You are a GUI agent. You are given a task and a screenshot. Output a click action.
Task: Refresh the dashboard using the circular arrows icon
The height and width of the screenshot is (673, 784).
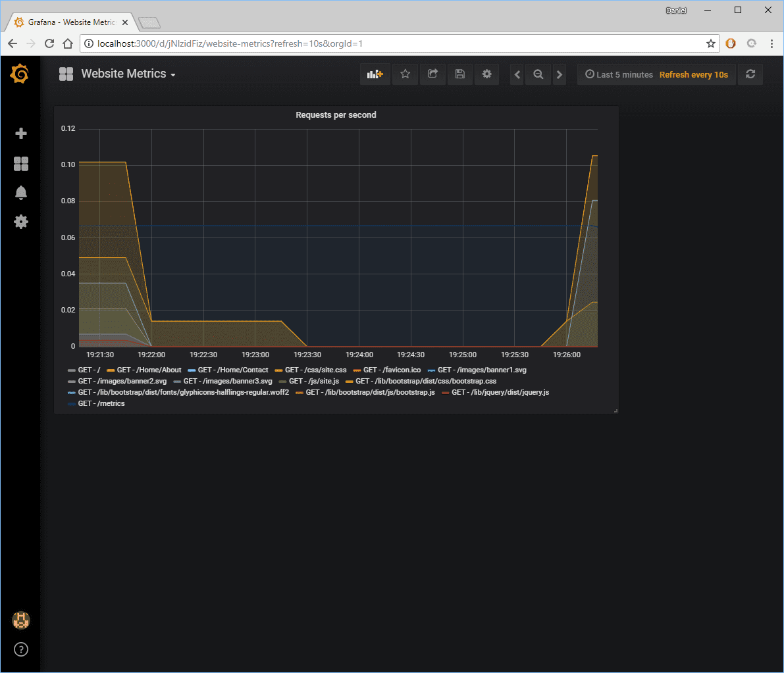point(750,74)
